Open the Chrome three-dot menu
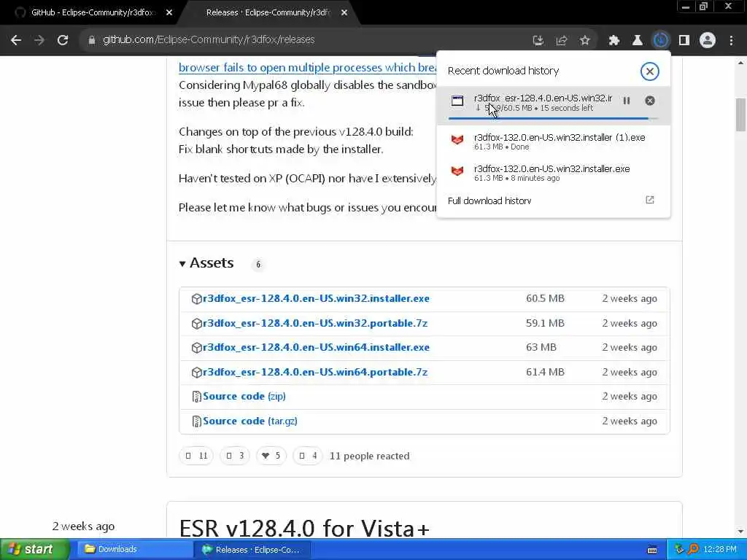This screenshot has width=747, height=560. 731,41
